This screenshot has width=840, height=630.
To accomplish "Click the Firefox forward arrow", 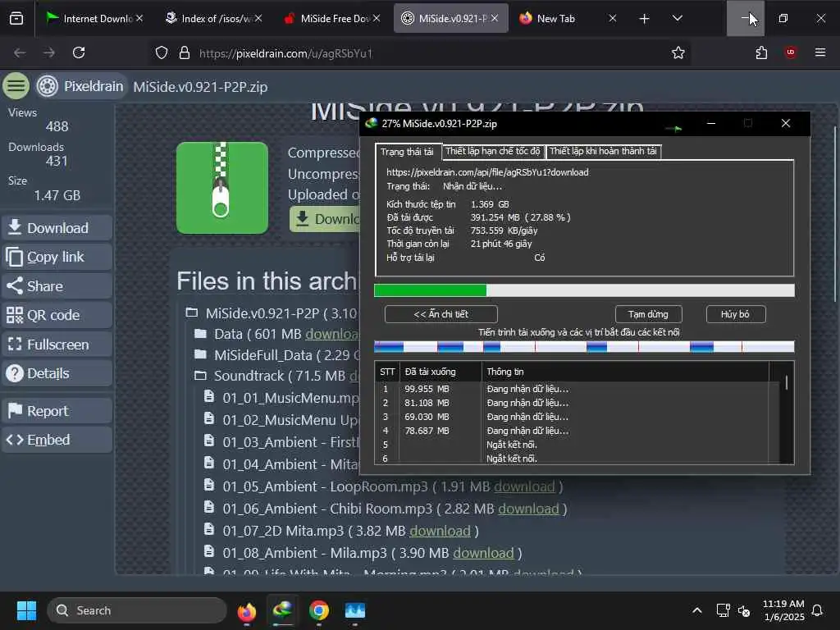I will pyautogui.click(x=48, y=52).
